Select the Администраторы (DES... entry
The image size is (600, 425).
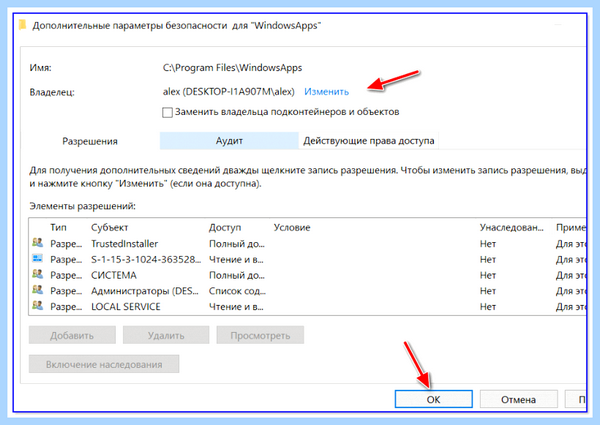[308, 291]
